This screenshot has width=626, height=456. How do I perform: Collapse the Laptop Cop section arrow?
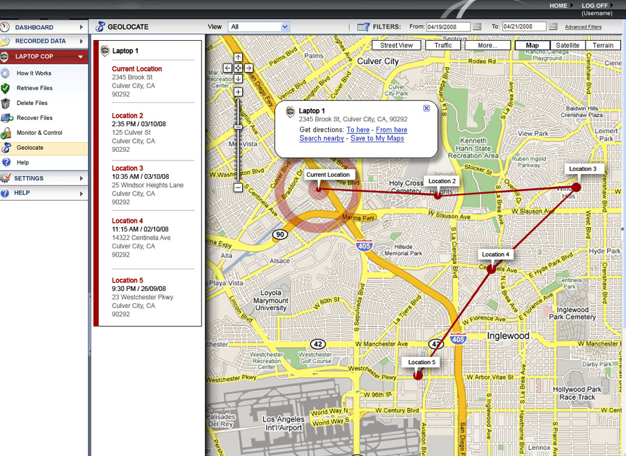tap(81, 57)
